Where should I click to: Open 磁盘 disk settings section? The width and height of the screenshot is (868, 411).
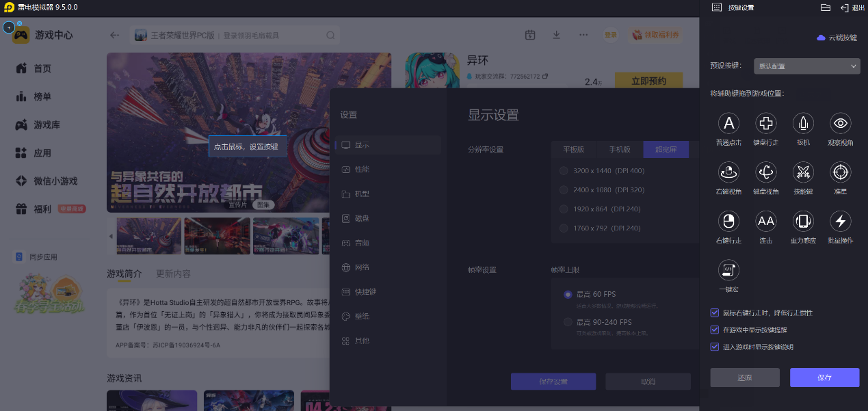tap(389, 218)
